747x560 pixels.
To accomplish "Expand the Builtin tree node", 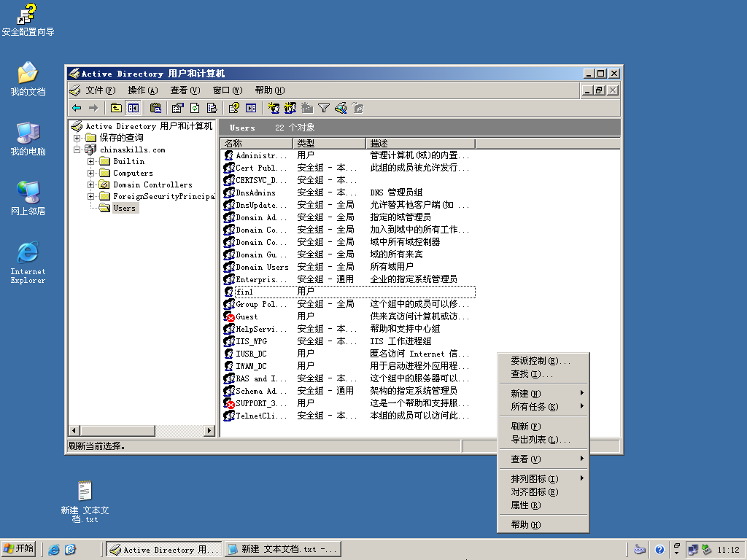I will [90, 161].
